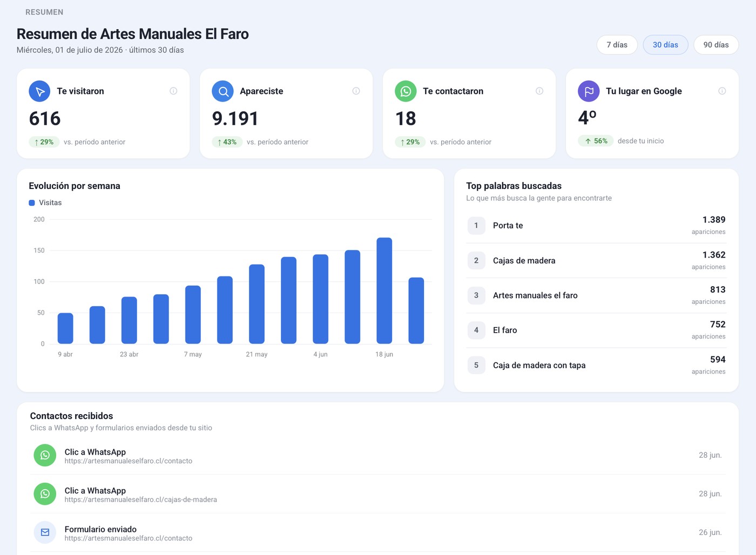
Task: Click WhatsApp icon of the /contacto 28 jun. row
Action: (x=45, y=455)
